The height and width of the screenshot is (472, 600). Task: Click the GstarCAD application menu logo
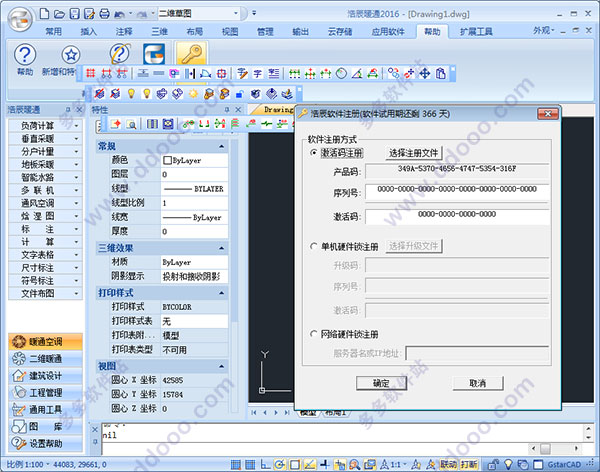tap(21, 18)
